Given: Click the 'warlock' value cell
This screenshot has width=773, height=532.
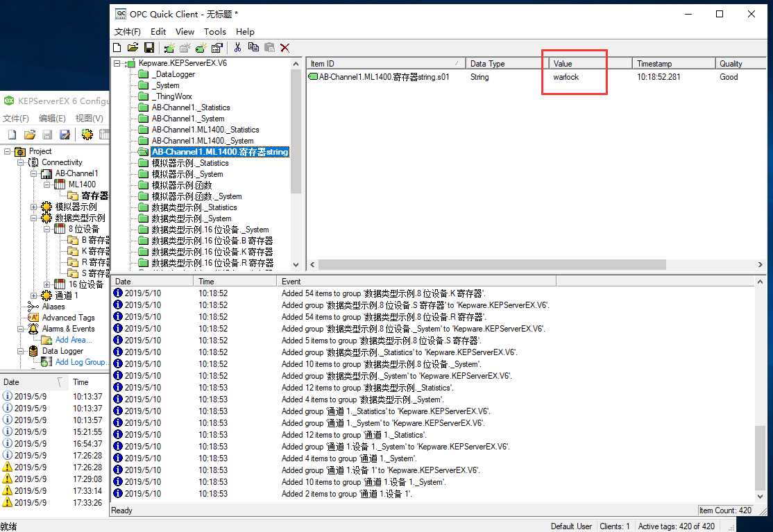Looking at the screenshot, I should pos(566,77).
